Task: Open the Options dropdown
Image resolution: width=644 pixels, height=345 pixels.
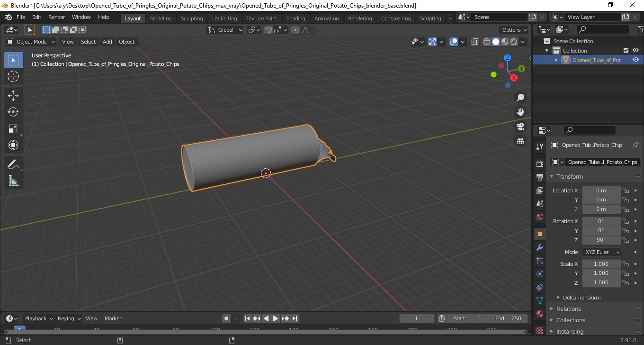Action: pos(515,30)
